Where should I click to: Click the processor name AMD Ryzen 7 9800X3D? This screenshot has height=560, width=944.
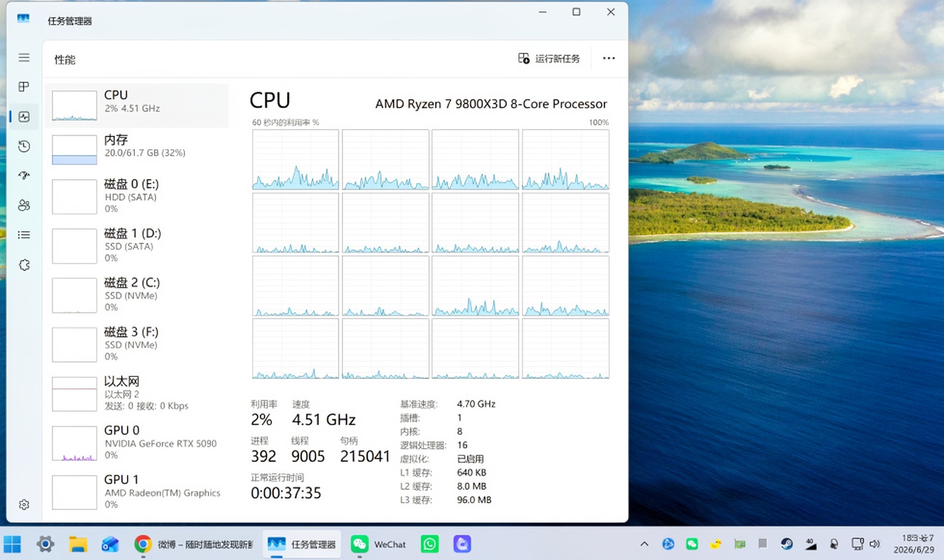pos(491,104)
